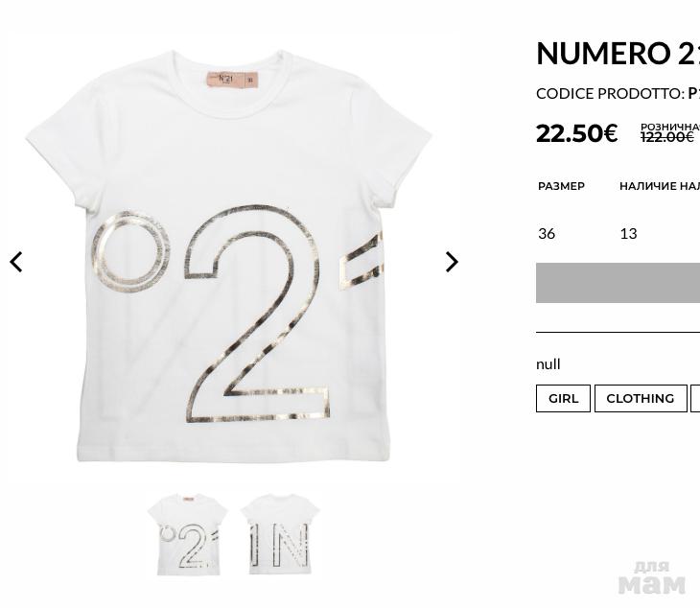
Task: Click the для мам watermark logo
Action: click(652, 577)
